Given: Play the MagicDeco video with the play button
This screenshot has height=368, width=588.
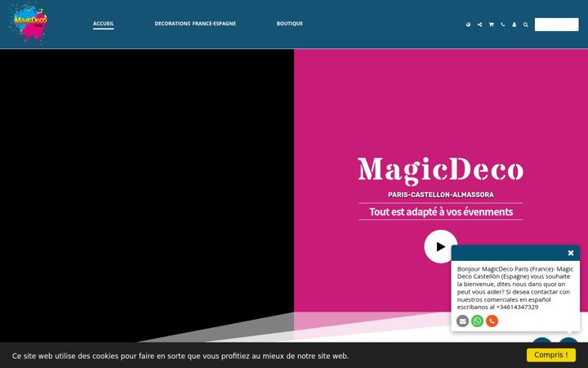Looking at the screenshot, I should click(441, 247).
